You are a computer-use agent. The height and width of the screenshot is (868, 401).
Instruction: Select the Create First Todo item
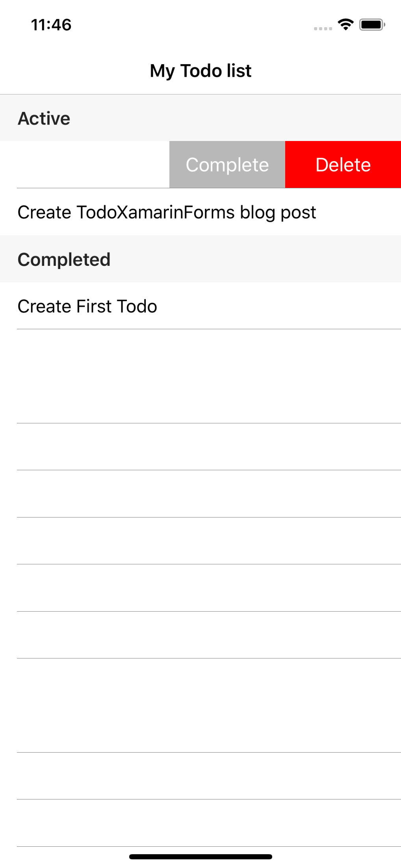point(200,306)
